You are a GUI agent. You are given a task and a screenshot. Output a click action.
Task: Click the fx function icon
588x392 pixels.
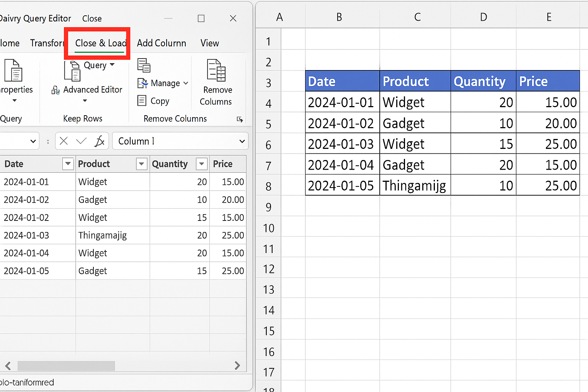click(100, 141)
